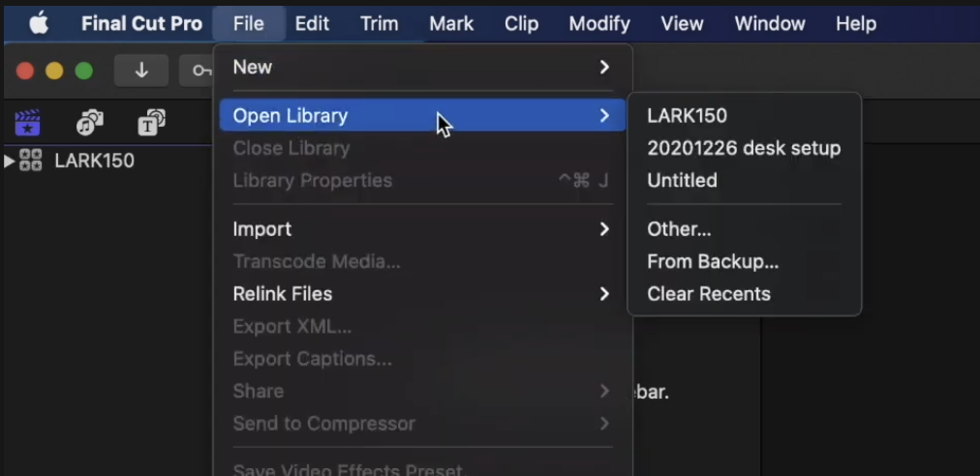The height and width of the screenshot is (476, 980).
Task: Choose Other... in Open Library submenu
Action: click(745, 229)
